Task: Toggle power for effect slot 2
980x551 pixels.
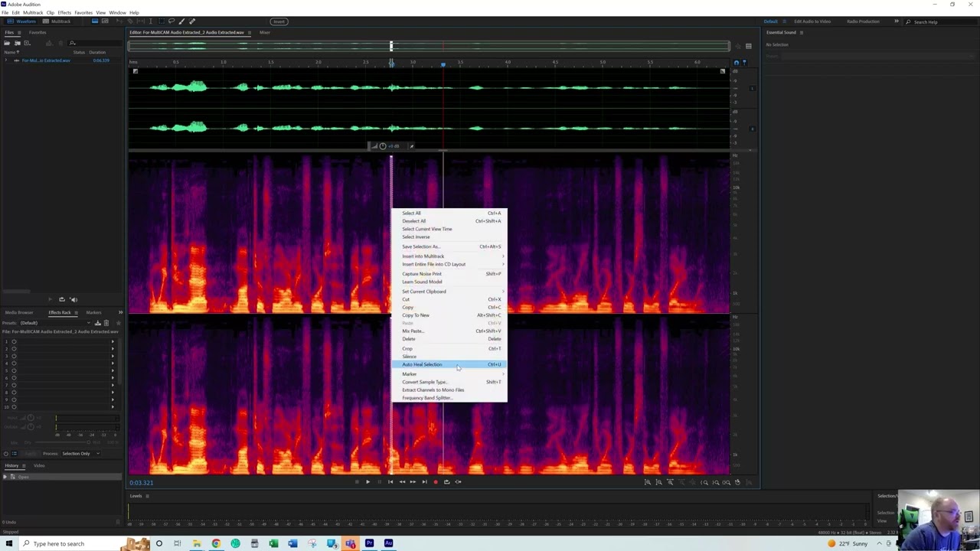Action: (13, 349)
